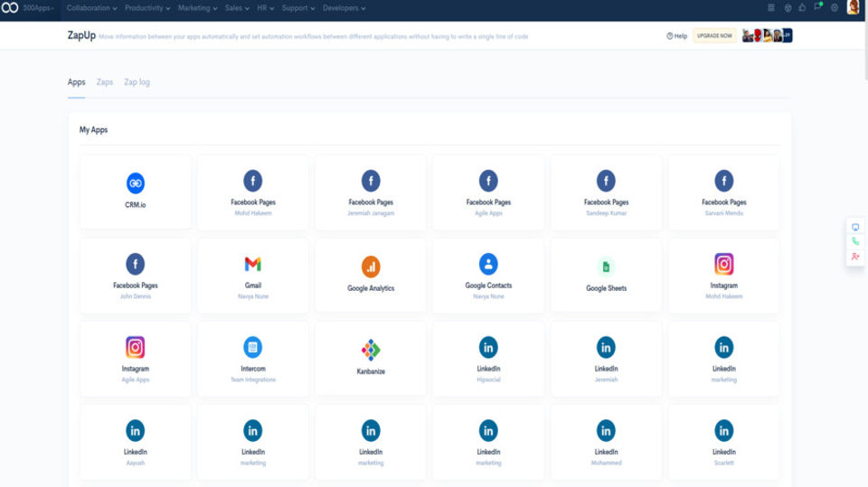The image size is (868, 487).
Task: Click the UPGRADE NOW button
Action: pos(714,35)
